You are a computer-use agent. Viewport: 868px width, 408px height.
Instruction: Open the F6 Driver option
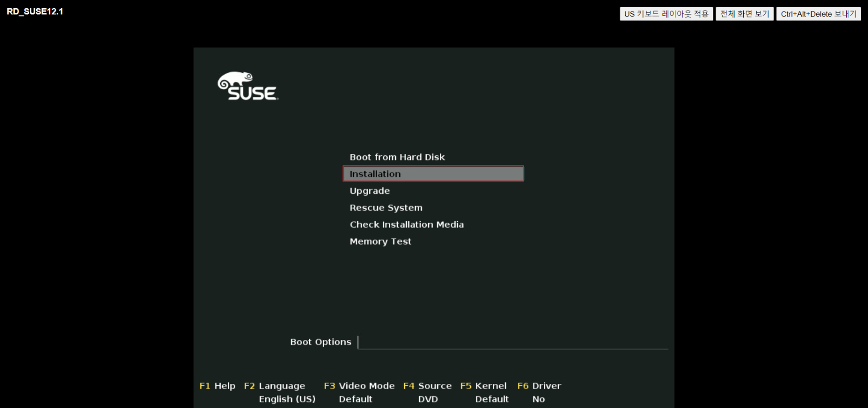[539, 386]
